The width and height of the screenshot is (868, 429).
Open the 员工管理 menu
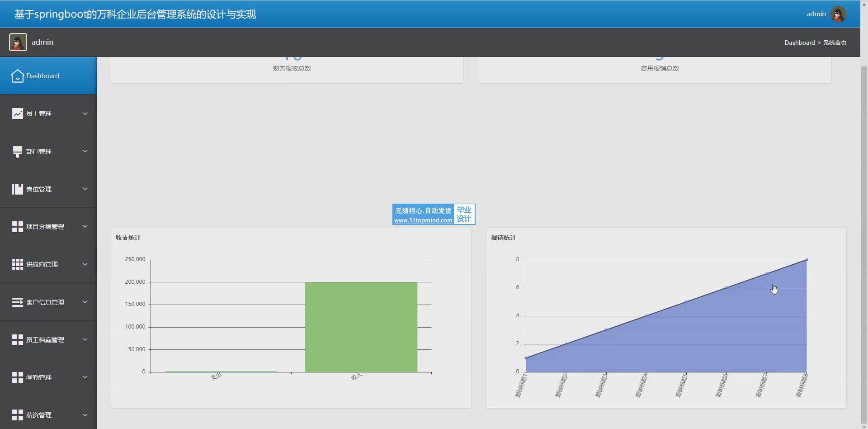coord(48,114)
